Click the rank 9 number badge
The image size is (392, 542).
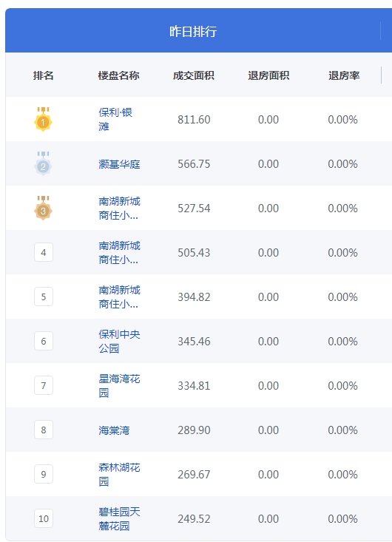[44, 474]
